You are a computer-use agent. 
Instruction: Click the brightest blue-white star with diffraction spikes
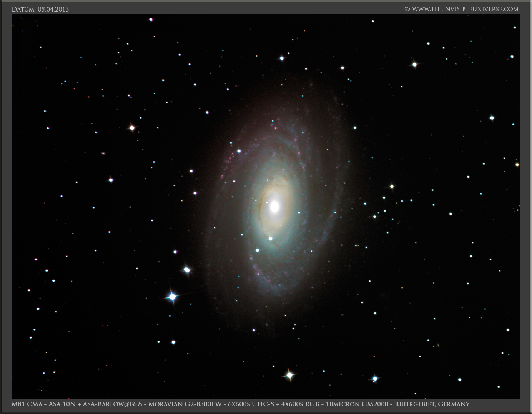172,297
